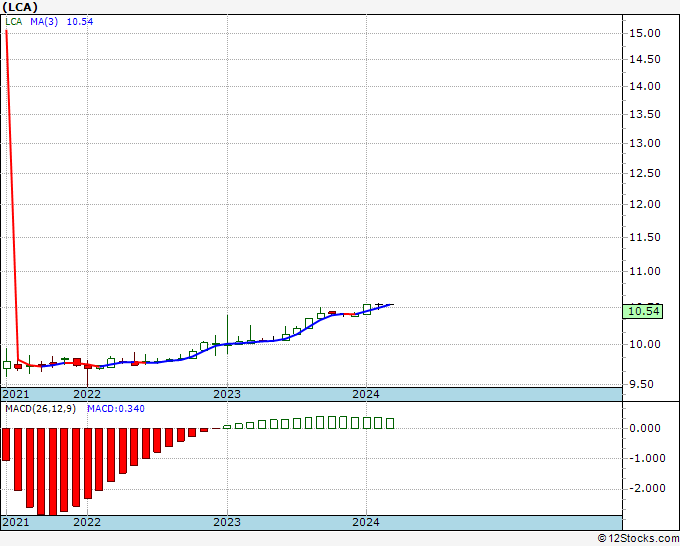Viewport: 680px width, 546px height.
Task: Click the 10.54 moving average value in legend
Action: (80, 22)
